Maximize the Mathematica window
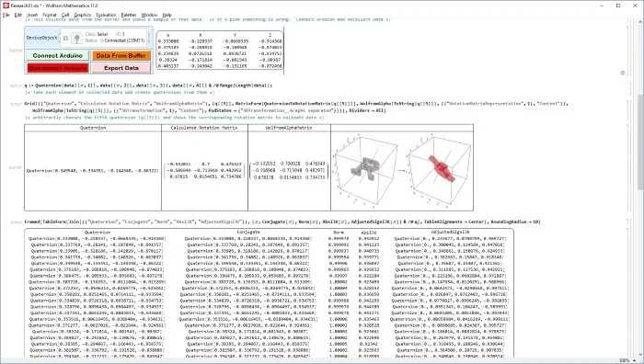The image size is (644, 364). tap(618, 6)
